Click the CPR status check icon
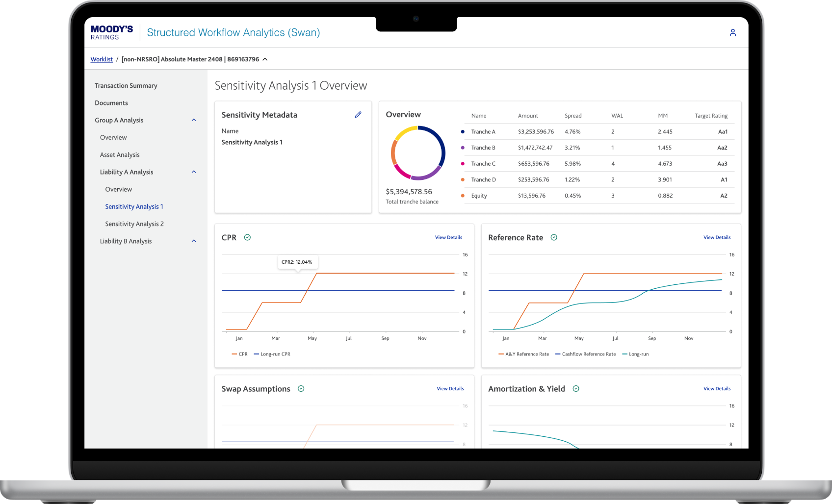 248,237
